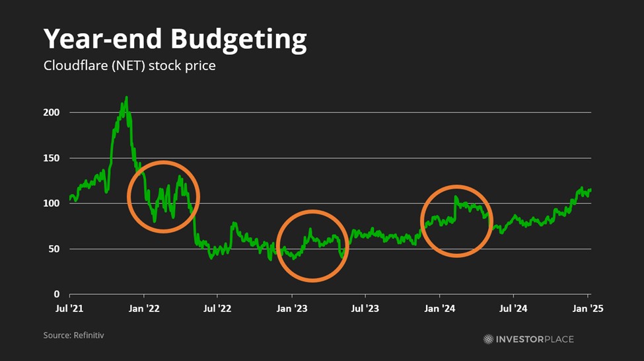
Task: Select the Jul '22 x-axis label
Action: [217, 308]
